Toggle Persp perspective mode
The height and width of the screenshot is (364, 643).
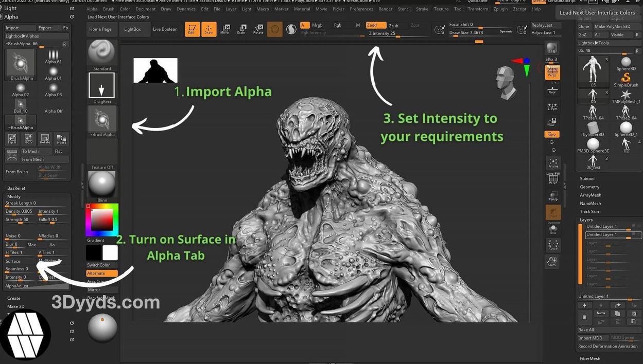(552, 72)
